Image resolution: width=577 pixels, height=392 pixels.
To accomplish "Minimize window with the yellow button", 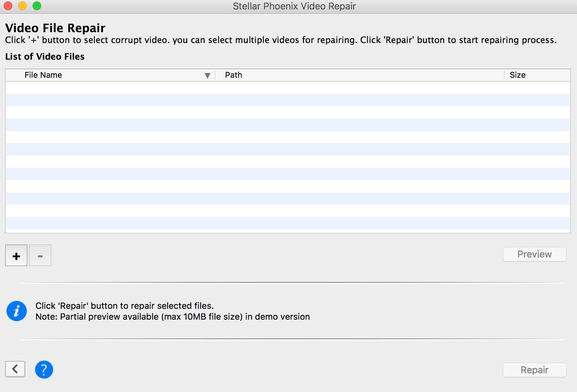I will [x=22, y=6].
